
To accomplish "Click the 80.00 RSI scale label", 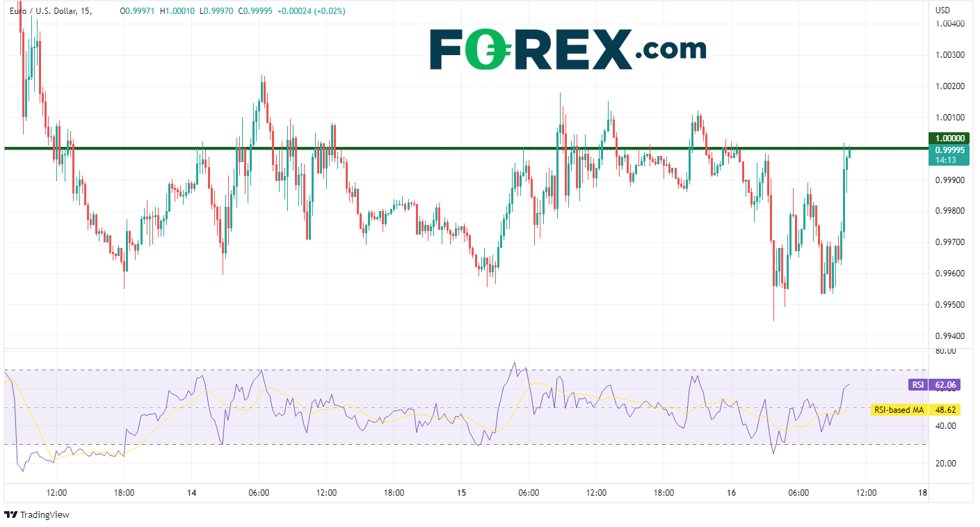I will click(945, 352).
